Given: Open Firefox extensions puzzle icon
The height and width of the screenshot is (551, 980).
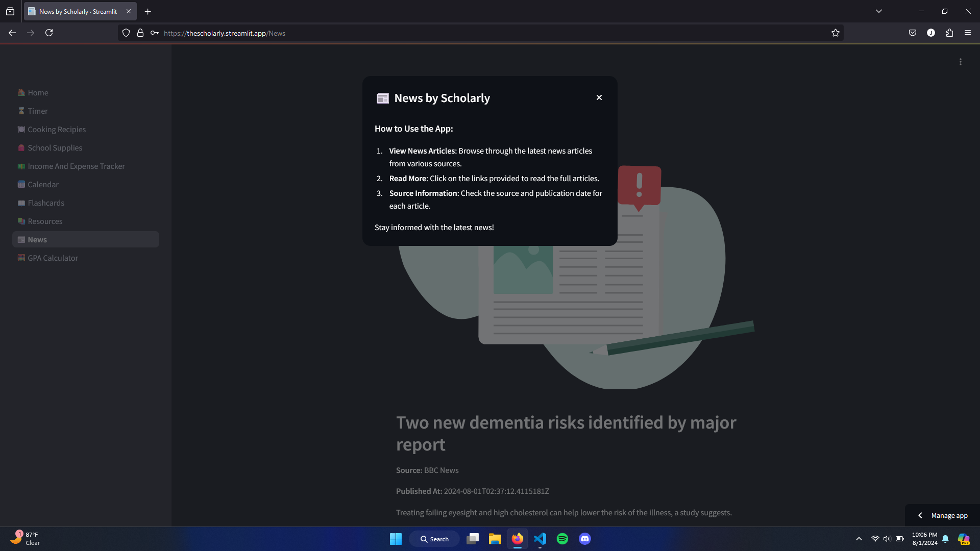Looking at the screenshot, I should 949,33.
